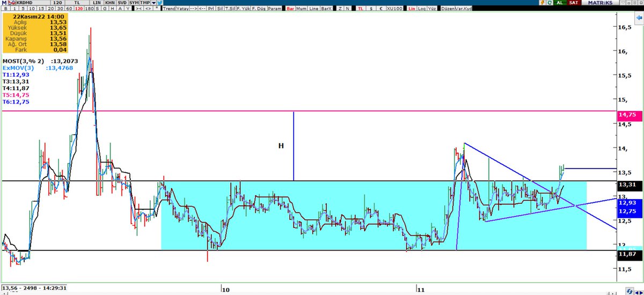Select the S timeframe button
This screenshot has width=644, height=295.
tap(98, 9)
